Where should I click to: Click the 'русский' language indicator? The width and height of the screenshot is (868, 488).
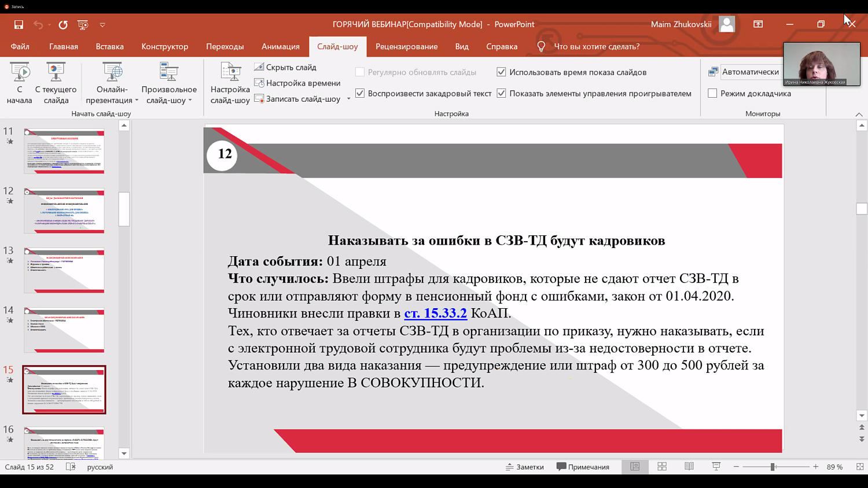point(100,467)
